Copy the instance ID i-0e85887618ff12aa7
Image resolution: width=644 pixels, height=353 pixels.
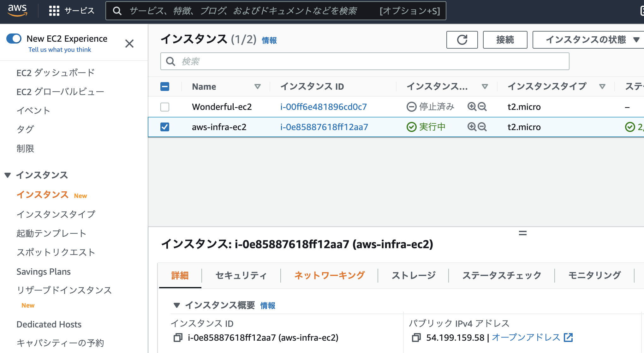(178, 338)
